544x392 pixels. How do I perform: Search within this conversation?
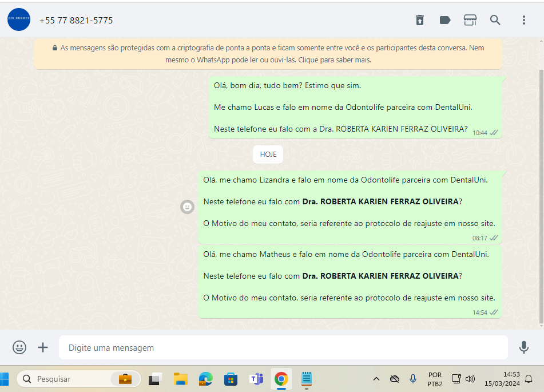(495, 20)
